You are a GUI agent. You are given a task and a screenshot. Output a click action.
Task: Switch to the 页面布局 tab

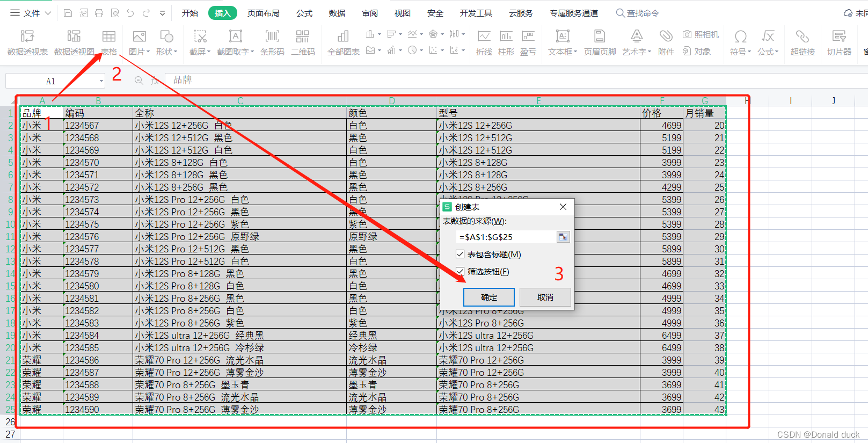(263, 13)
